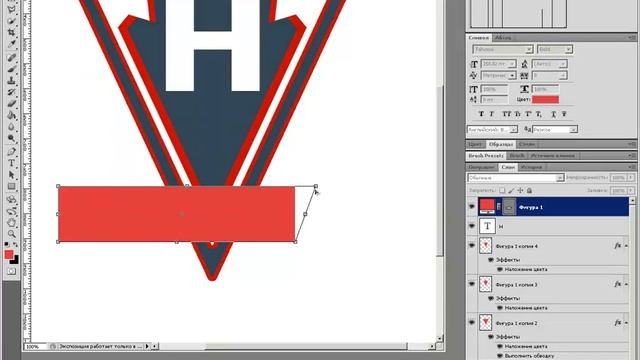Collapse effects of Фигура 1 копия 4
This screenshot has height=360, width=640.
[627, 246]
